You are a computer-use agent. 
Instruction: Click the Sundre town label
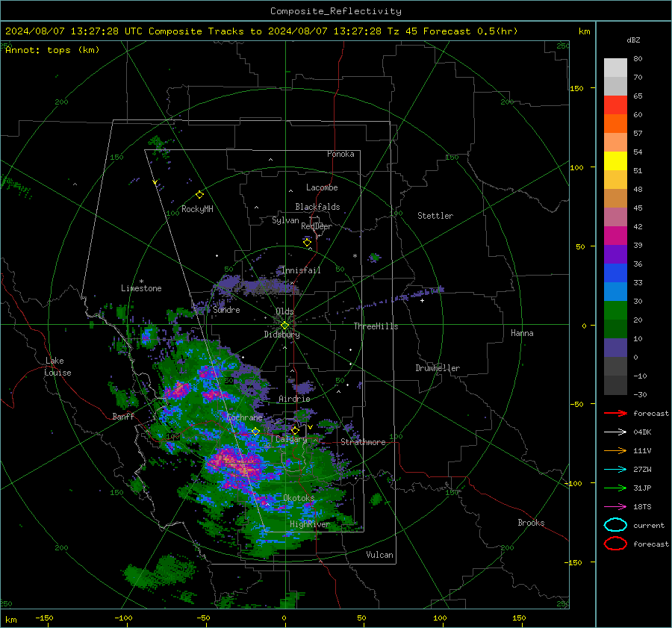point(227,309)
